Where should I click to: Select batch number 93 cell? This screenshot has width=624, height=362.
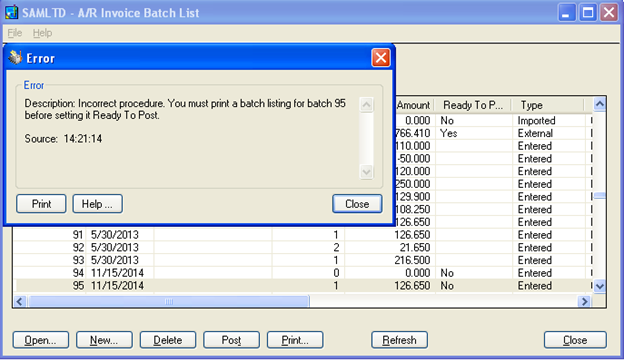point(50,260)
